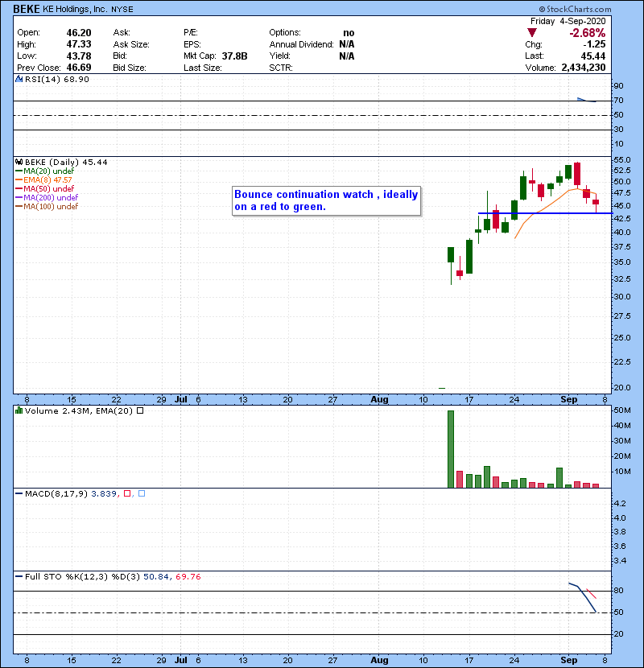This screenshot has width=644, height=668.
Task: Click the KE Holdings, Inc. company name
Action: click(x=75, y=9)
